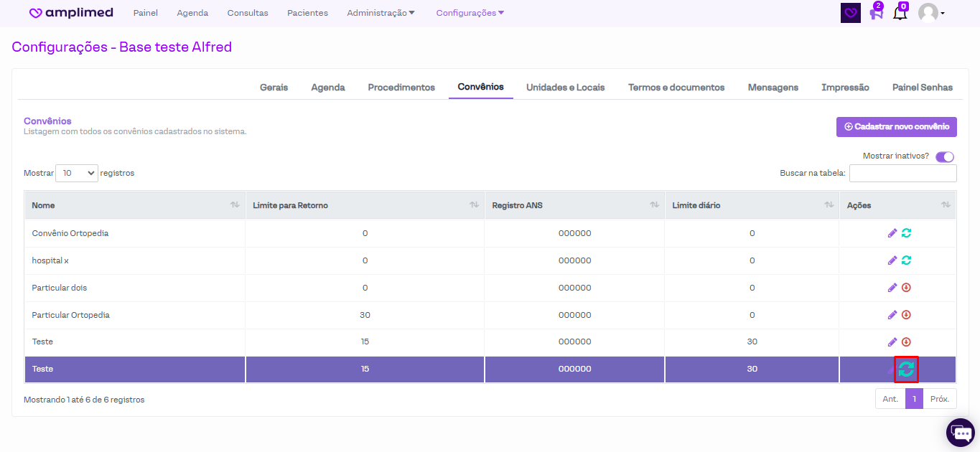Click the Buscar na tabela search field
The height and width of the screenshot is (452, 980).
(x=902, y=174)
